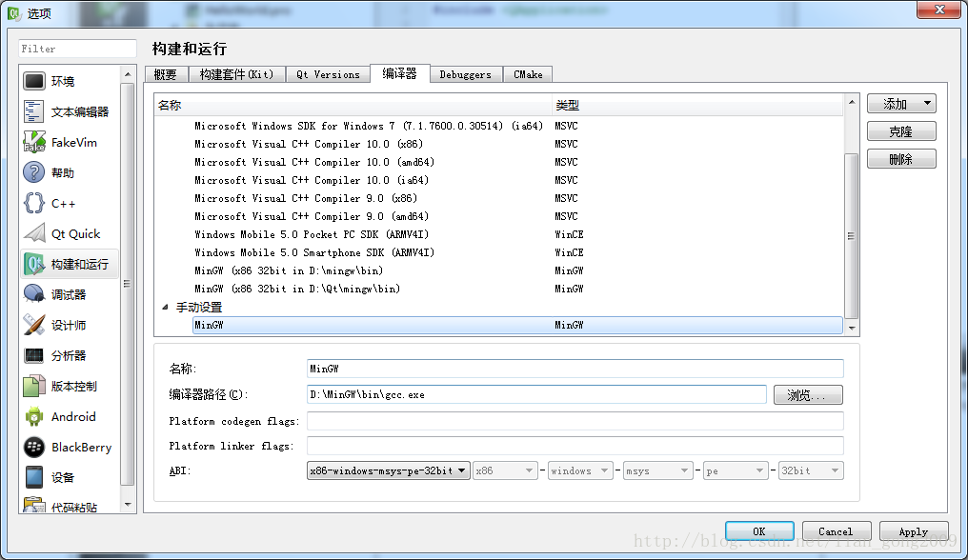The image size is (968, 560).
Task: Switch to the 构建套件(Kit) tab
Action: tap(237, 74)
